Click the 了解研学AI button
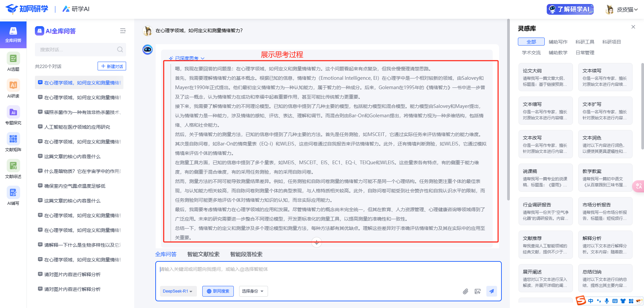Viewport: 644px width, 308px height. (570, 9)
